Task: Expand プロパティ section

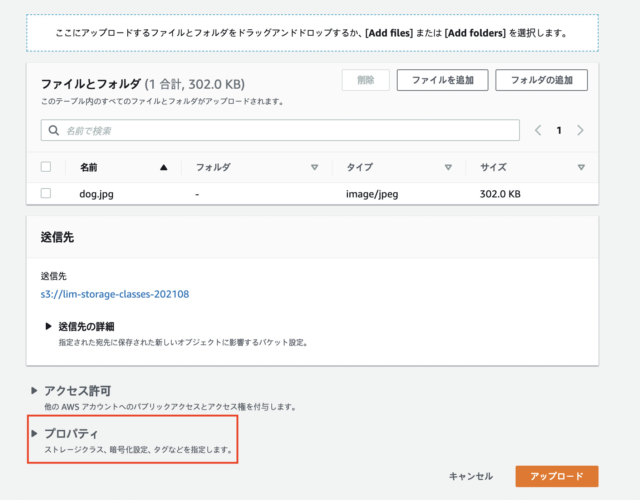Action: click(34, 433)
